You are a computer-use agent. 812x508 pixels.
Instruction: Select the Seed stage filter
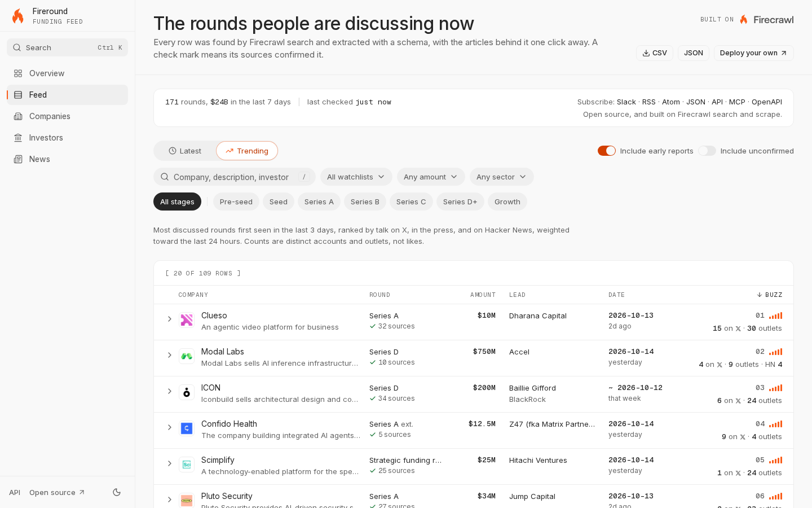point(279,202)
